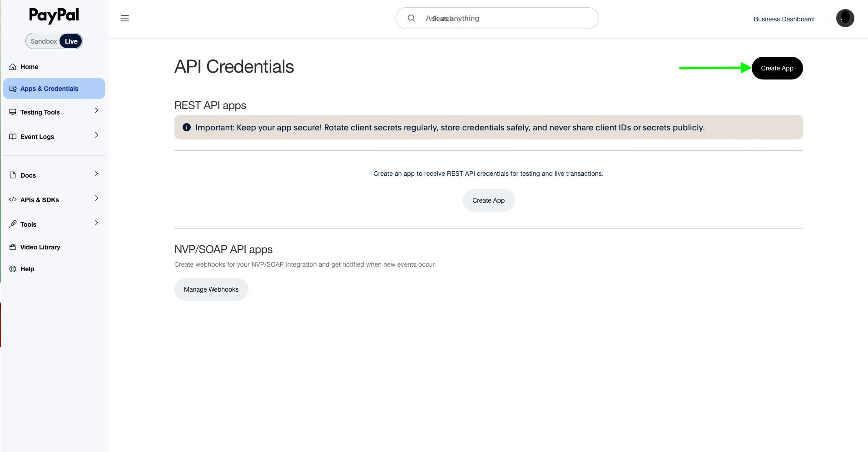868x452 pixels.
Task: Open Help menu item
Action: pyautogui.click(x=54, y=269)
